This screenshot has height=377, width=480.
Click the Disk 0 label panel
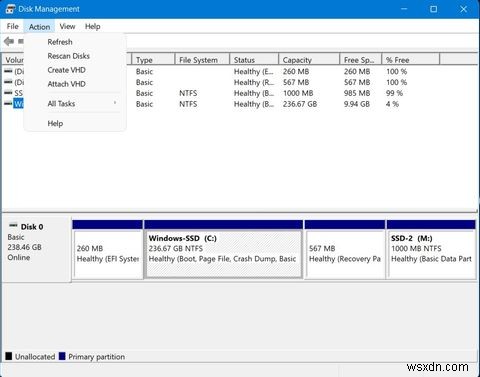(36, 249)
